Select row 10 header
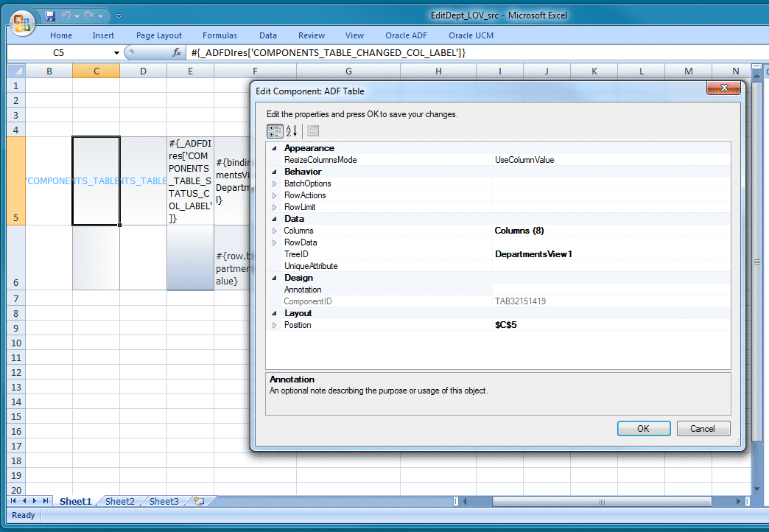The height and width of the screenshot is (532, 769). coord(16,343)
